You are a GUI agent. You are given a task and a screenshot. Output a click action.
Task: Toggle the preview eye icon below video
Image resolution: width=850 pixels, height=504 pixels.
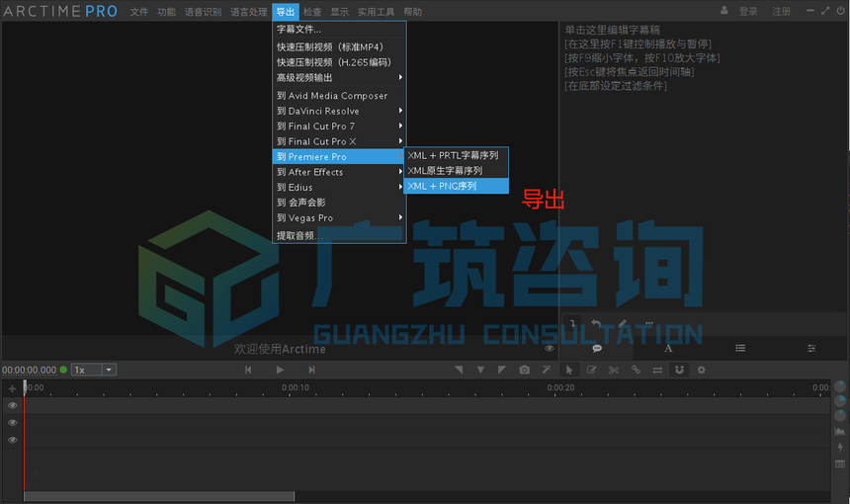click(550, 349)
